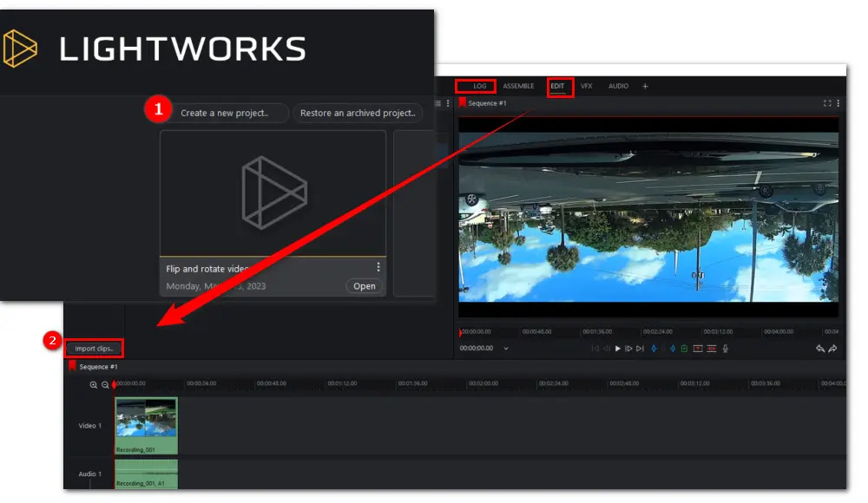Toggle fullscreen on Sequence #1 viewer
Viewport: 868px width, 503px height.
coord(827,103)
